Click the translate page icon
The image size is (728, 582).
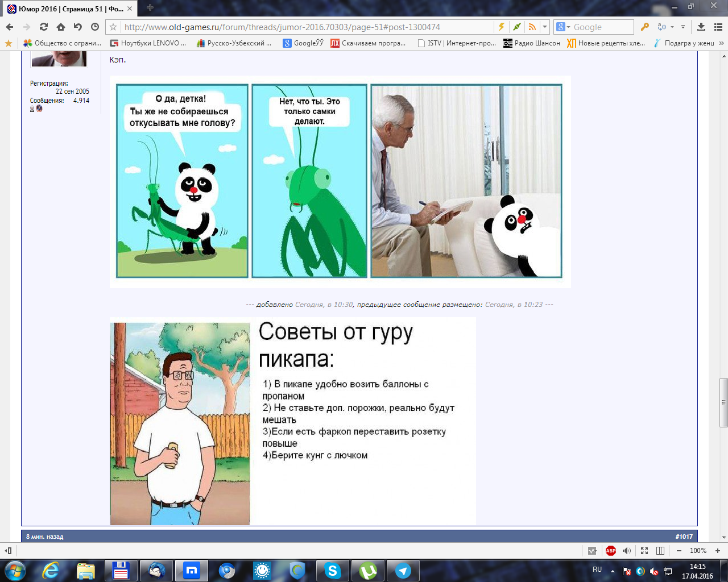[662, 27]
